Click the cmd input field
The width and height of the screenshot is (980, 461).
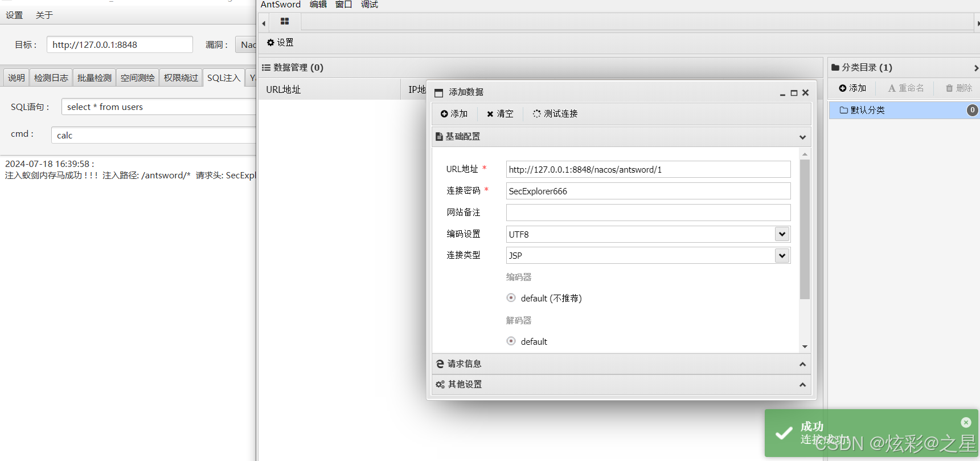(154, 135)
